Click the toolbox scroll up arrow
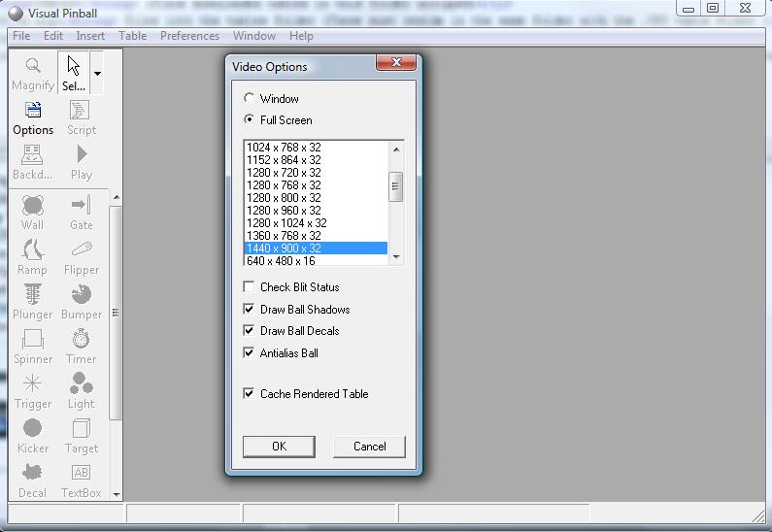772x532 pixels. 117,198
